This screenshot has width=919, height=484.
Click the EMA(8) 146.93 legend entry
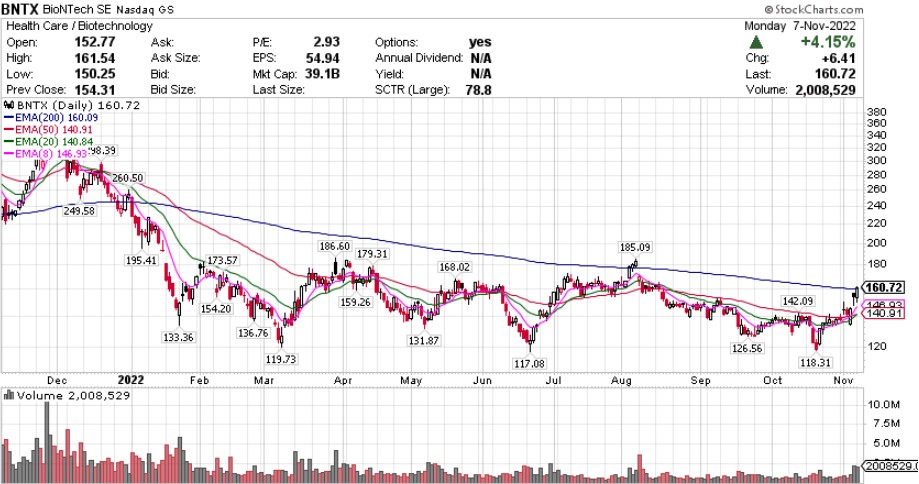(46, 154)
